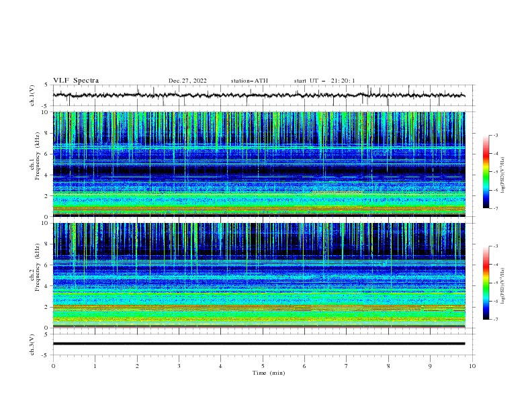Screen dimensions: 532x411
Task: Click the time axis tick label "8"
Action: pyautogui.click(x=388, y=366)
